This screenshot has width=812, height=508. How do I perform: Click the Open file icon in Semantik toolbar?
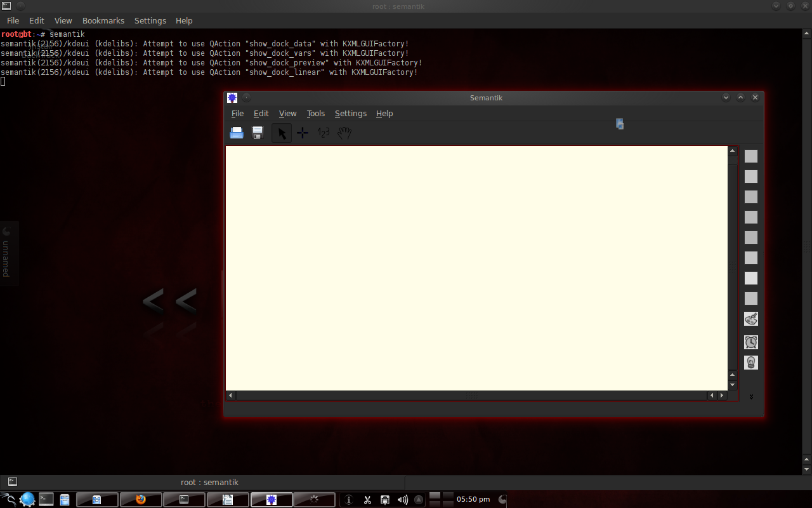pyautogui.click(x=237, y=133)
